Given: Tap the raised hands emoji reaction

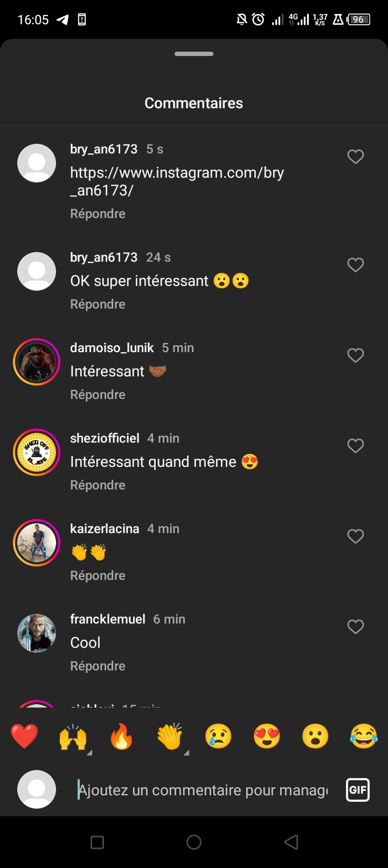Looking at the screenshot, I should 73,737.
